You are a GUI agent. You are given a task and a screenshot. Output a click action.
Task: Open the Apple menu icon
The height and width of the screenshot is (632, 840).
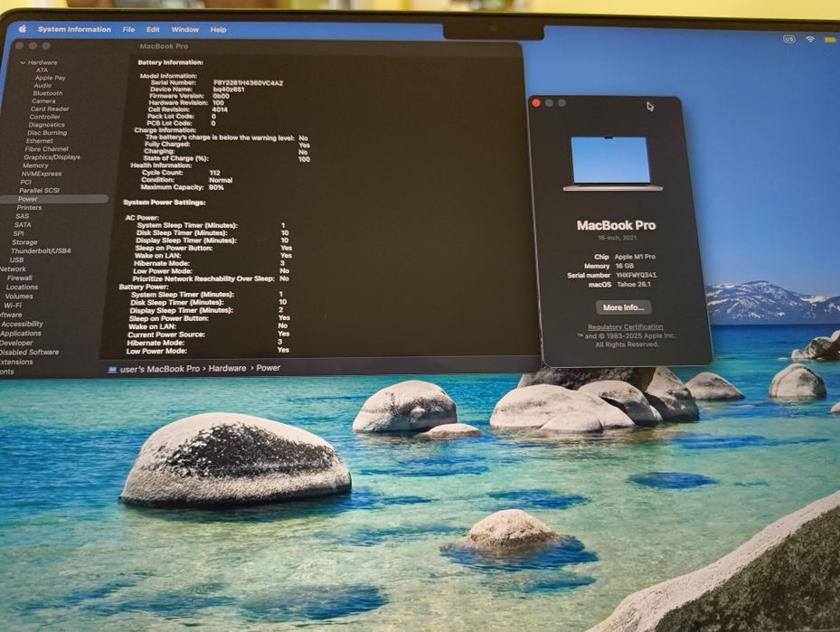pos(23,29)
